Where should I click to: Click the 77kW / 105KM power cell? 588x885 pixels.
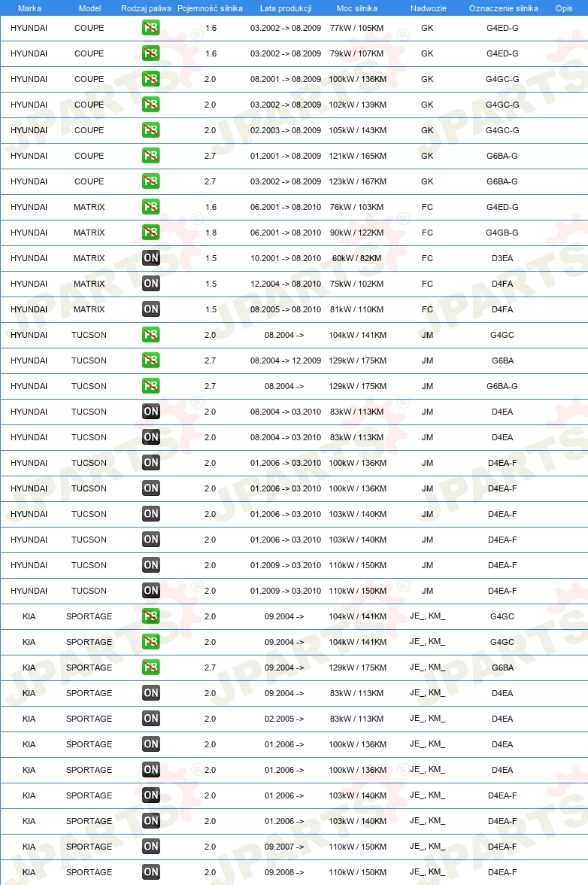(357, 28)
